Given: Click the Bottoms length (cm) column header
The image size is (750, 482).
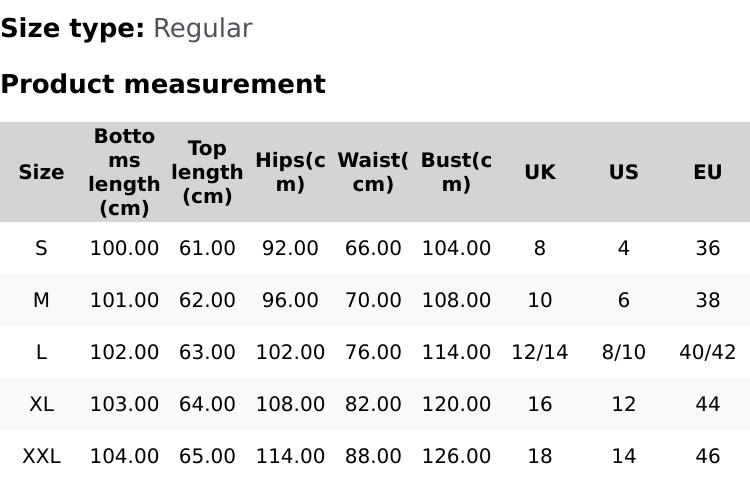Looking at the screenshot, I should coord(124,172).
